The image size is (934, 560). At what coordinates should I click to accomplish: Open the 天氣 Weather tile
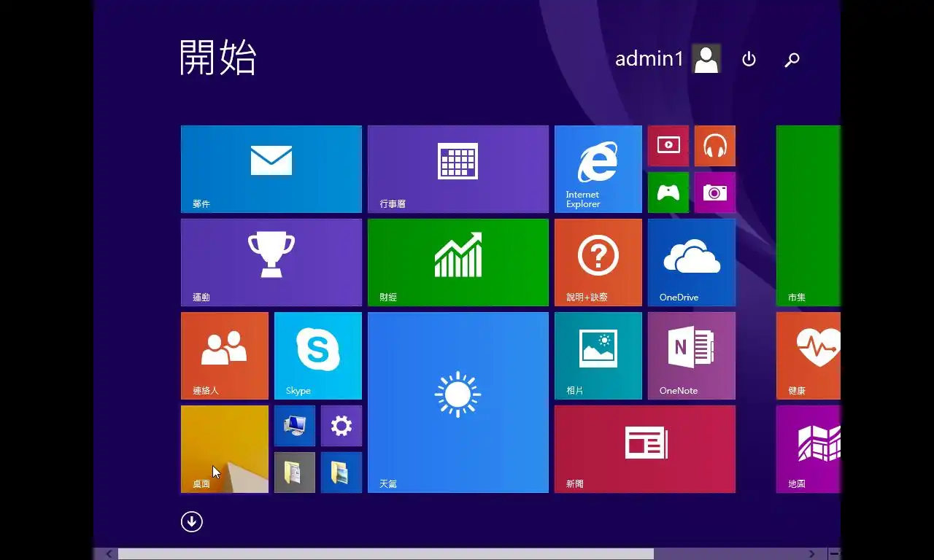458,402
